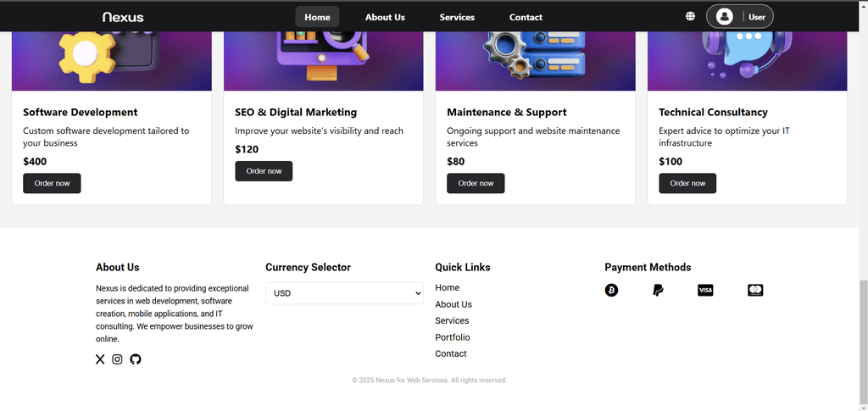Open the GitHub icon link
Viewport: 868px width, 411px height.
(x=136, y=359)
